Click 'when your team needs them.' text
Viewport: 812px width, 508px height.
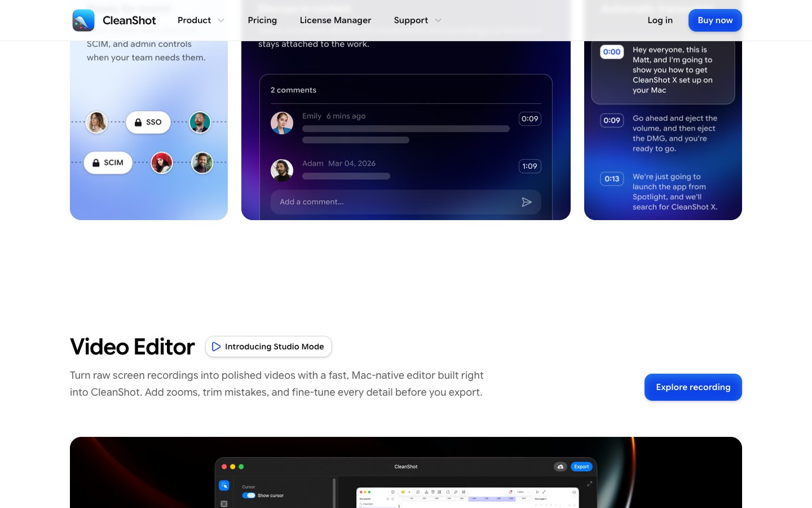tap(146, 58)
